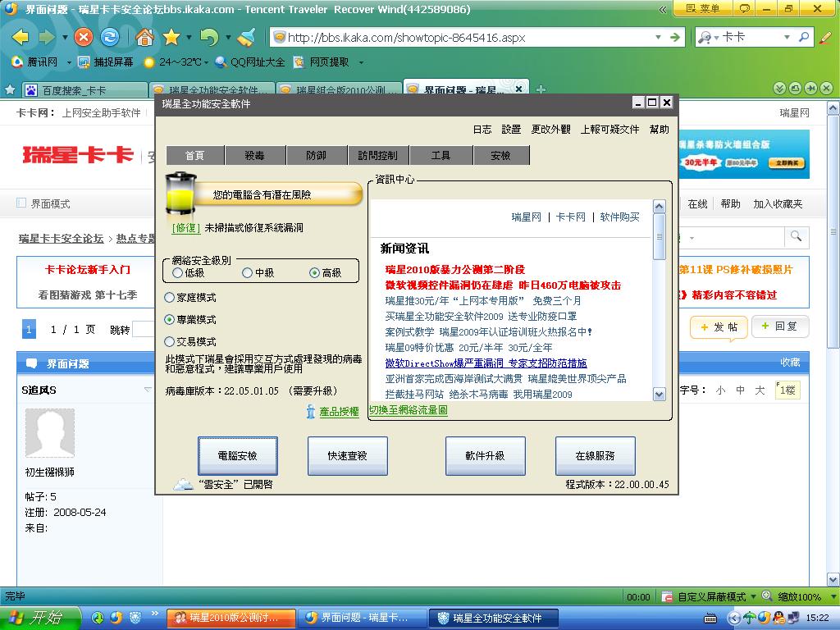
Task: Open 幫助 menu in Rising software
Action: [659, 129]
